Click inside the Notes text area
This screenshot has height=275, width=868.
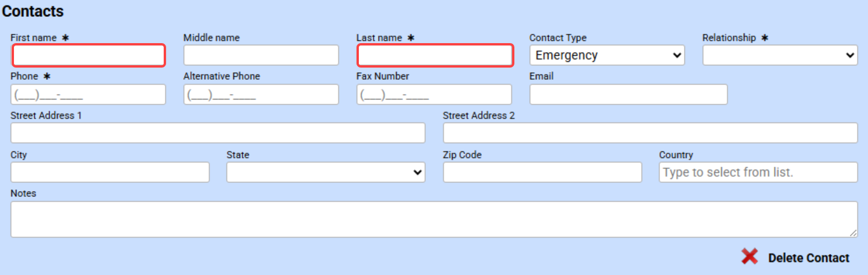tap(433, 219)
